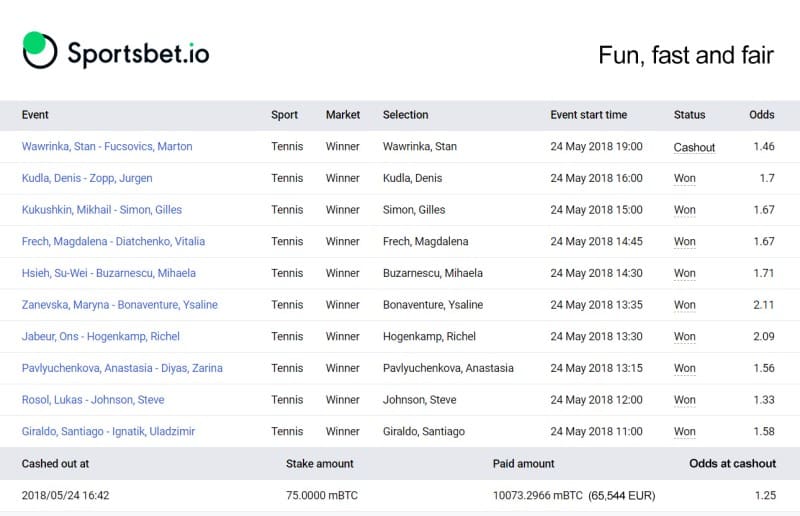Open the Jabeur, Ons - Hogenkamp, Richel event

point(101,336)
